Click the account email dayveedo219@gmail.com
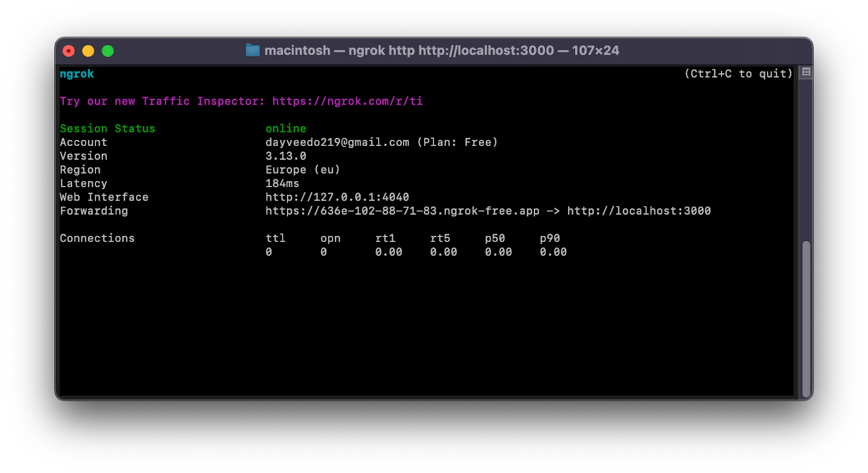868x473 pixels. point(337,142)
